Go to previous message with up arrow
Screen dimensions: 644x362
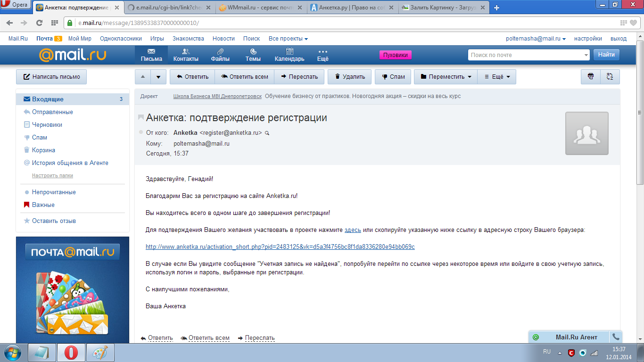(x=143, y=77)
